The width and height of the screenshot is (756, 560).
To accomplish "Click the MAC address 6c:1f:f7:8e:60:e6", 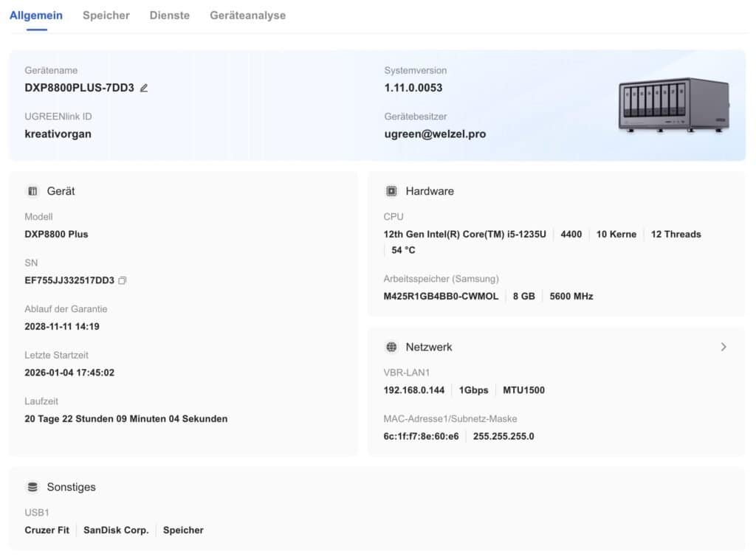I will (x=421, y=436).
